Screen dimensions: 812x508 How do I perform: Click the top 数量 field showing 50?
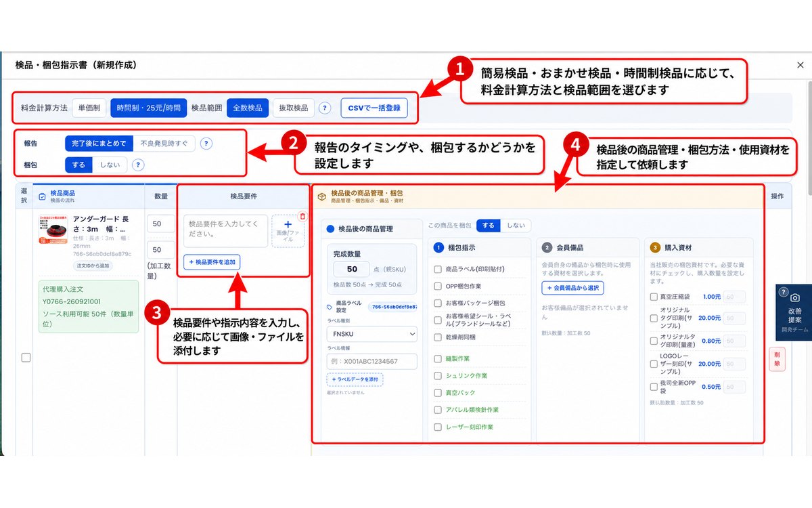click(x=161, y=224)
